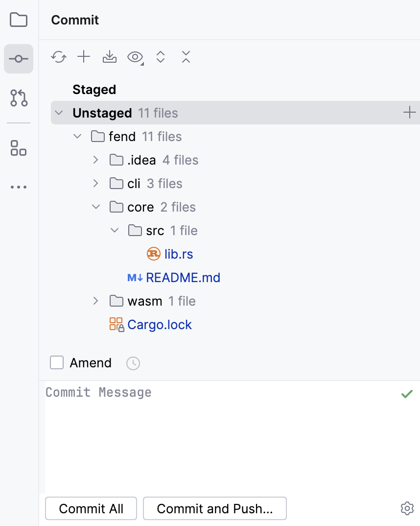Collapse all file groups with the toolbar icon

(x=186, y=57)
